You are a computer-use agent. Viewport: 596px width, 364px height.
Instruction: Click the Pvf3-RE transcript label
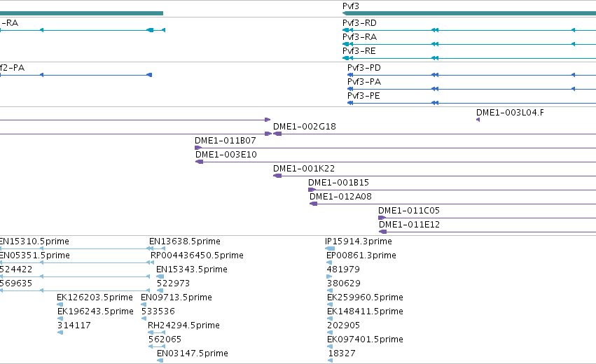point(359,51)
